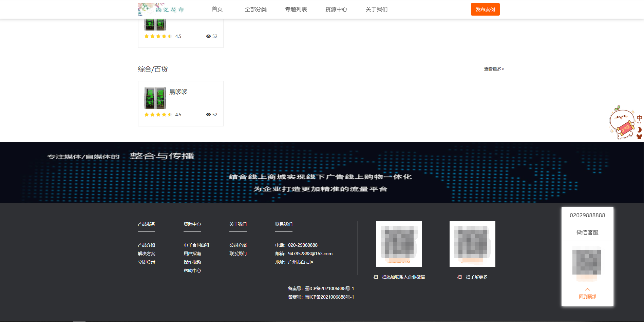Open 专题列表 in the navigation bar

296,9
